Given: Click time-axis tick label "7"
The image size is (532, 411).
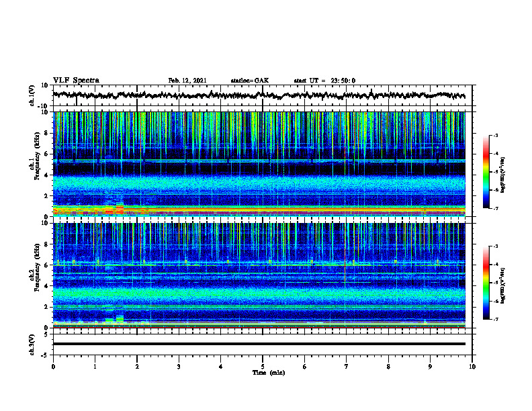Looking at the screenshot, I should 347,367.
